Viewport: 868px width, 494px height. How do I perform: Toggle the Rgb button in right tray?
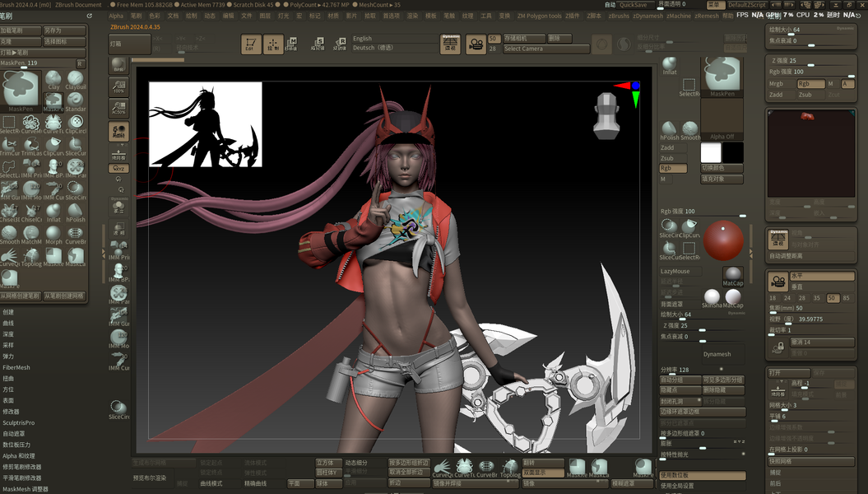pyautogui.click(x=673, y=168)
